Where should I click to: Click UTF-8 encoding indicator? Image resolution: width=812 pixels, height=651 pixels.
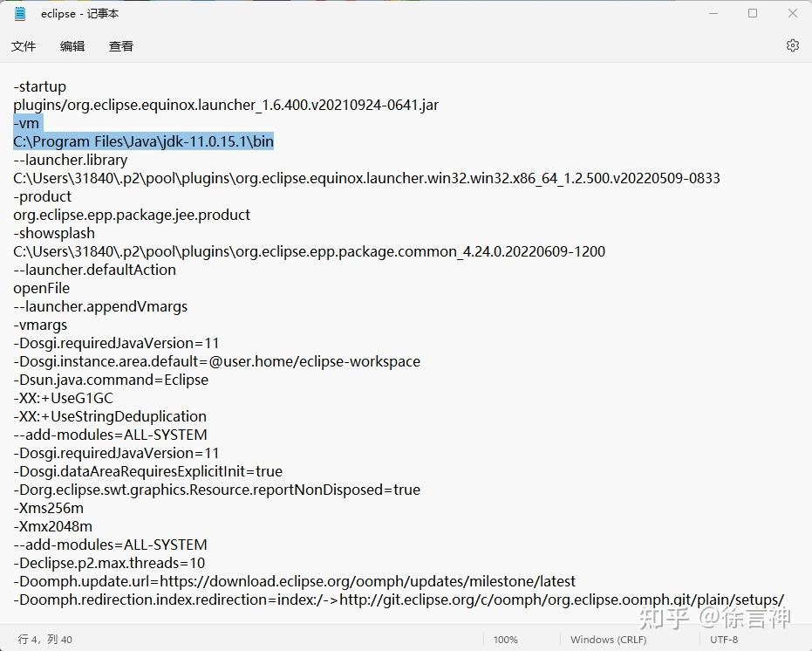coord(723,640)
